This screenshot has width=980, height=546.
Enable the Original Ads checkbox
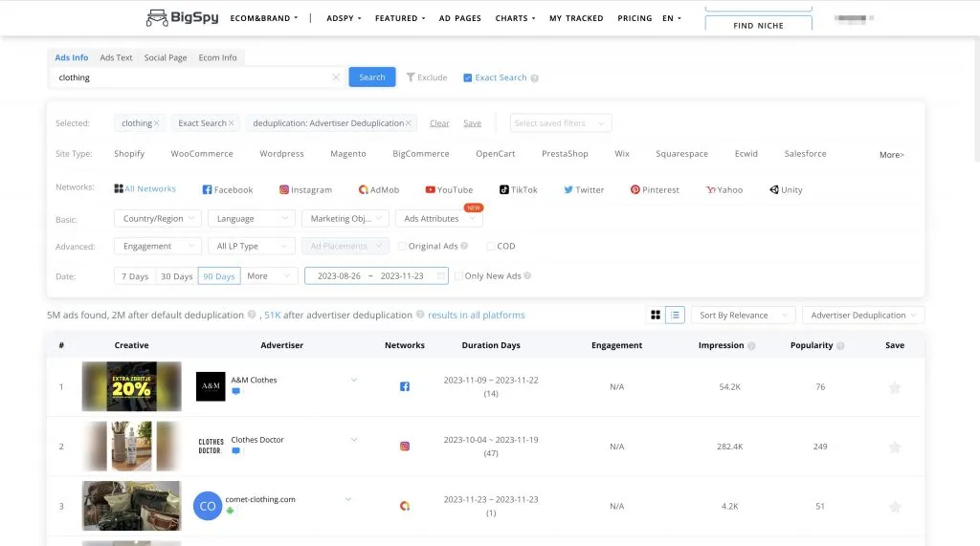click(403, 247)
